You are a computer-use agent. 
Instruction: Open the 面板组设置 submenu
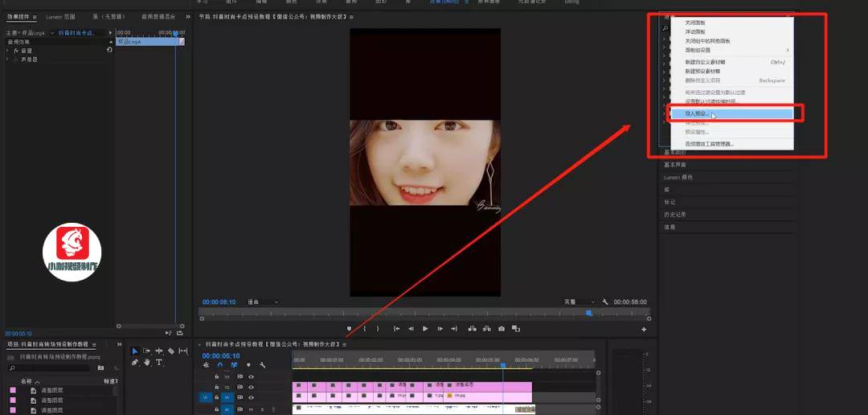click(x=731, y=50)
